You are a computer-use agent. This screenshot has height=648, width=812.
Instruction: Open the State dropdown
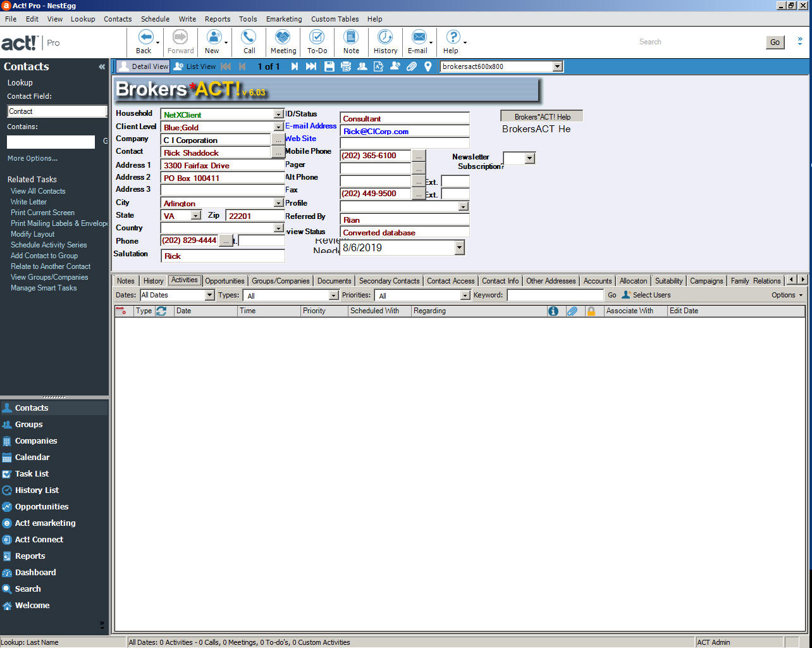coord(196,216)
